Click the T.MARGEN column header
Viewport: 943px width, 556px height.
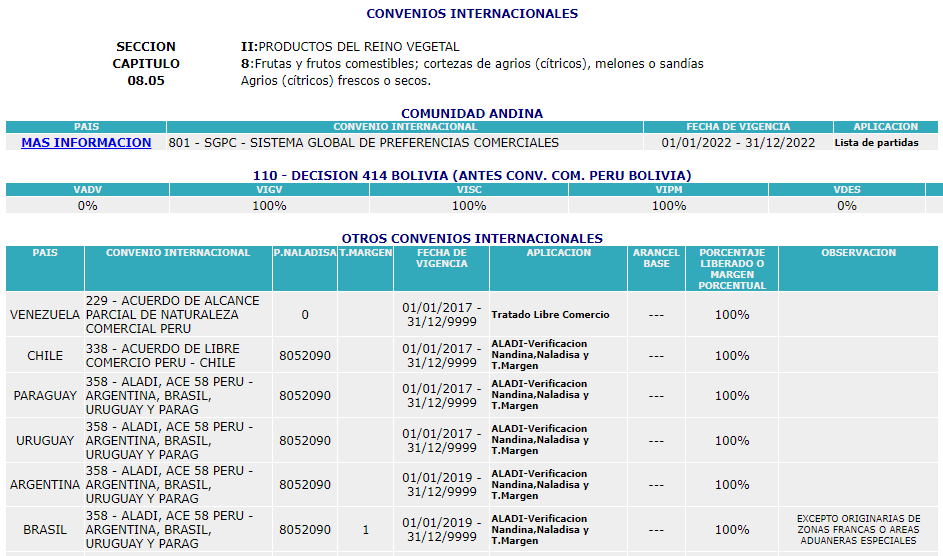pos(366,268)
